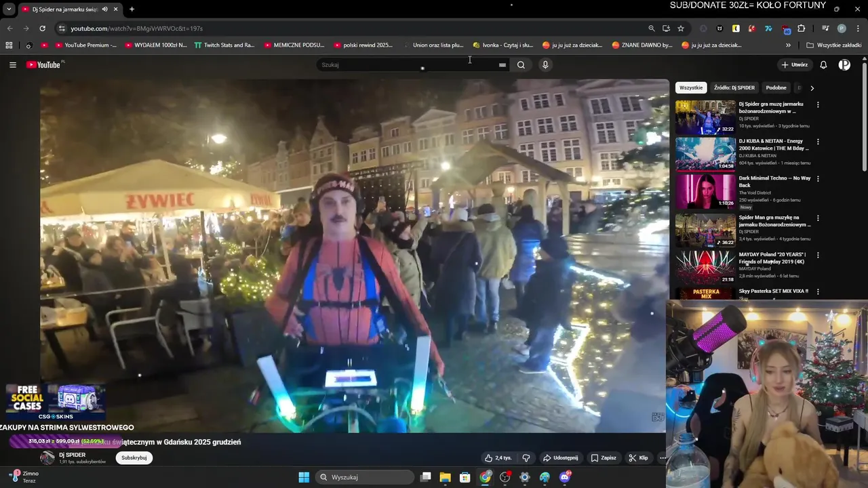This screenshot has height=488, width=868.
Task: Mute the Dj Spider tab audio icon
Action: click(104, 9)
